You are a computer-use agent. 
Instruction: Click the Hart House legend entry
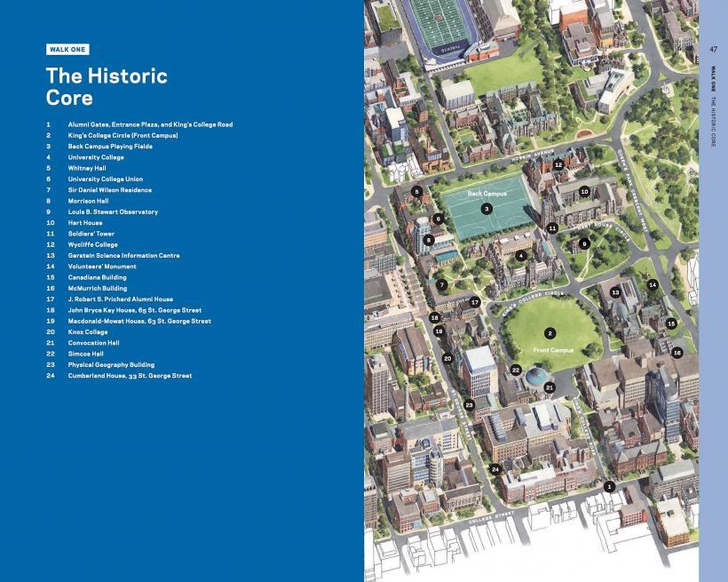click(87, 223)
